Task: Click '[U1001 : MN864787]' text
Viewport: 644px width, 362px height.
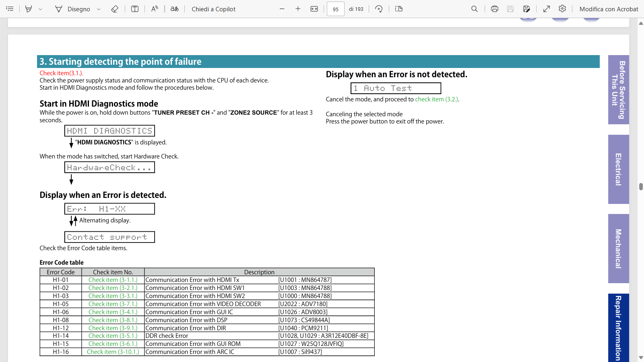Action: (305, 280)
